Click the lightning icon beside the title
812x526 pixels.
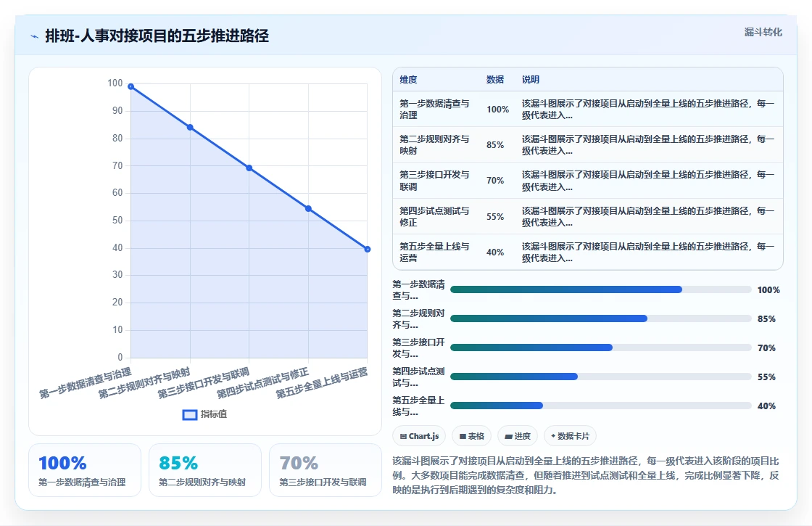pyautogui.click(x=35, y=36)
